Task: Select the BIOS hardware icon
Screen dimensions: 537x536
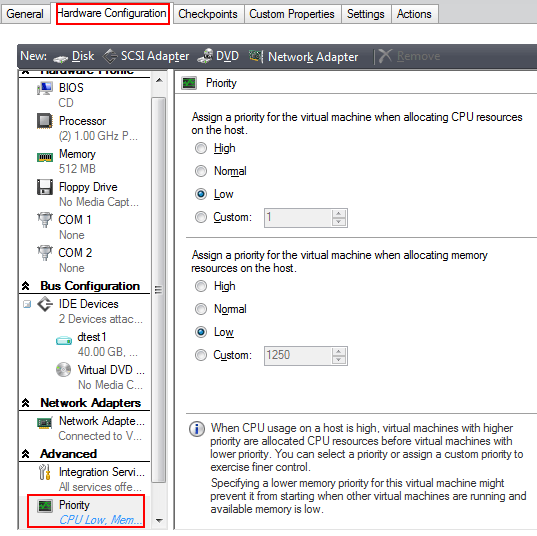Action: click(45, 88)
